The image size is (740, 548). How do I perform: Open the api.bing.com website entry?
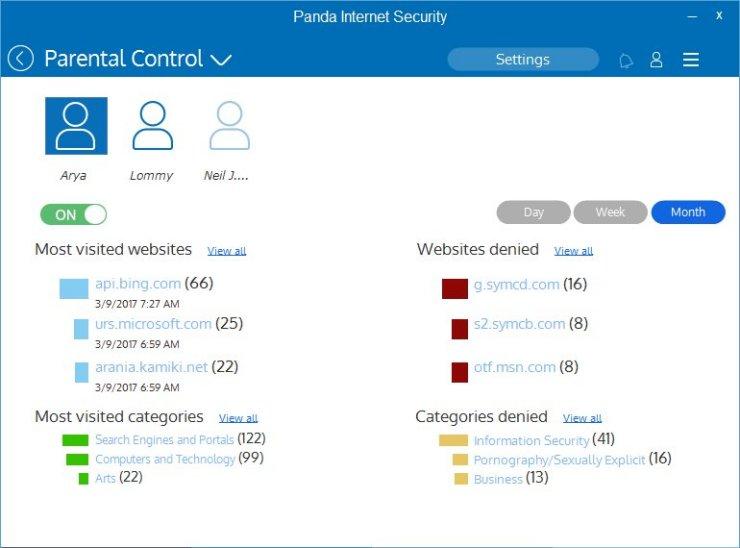138,284
